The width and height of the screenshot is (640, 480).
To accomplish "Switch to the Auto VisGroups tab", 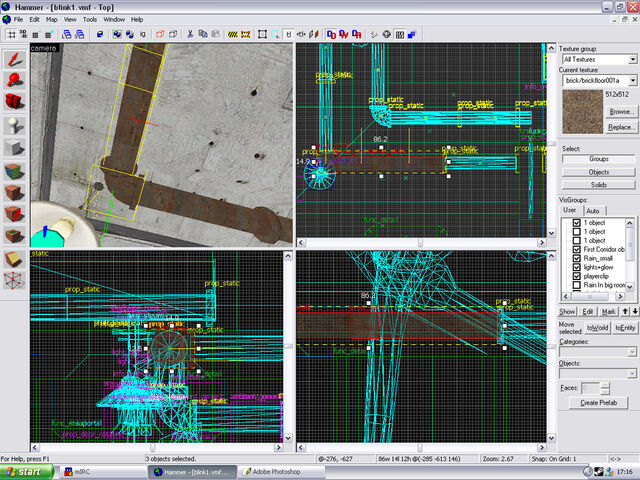I will pos(593,211).
